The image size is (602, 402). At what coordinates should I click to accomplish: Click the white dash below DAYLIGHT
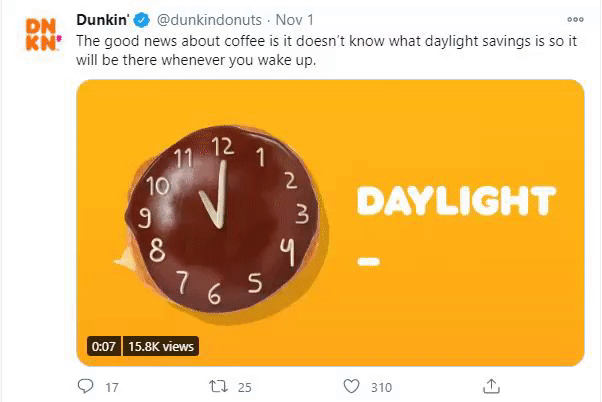369,261
